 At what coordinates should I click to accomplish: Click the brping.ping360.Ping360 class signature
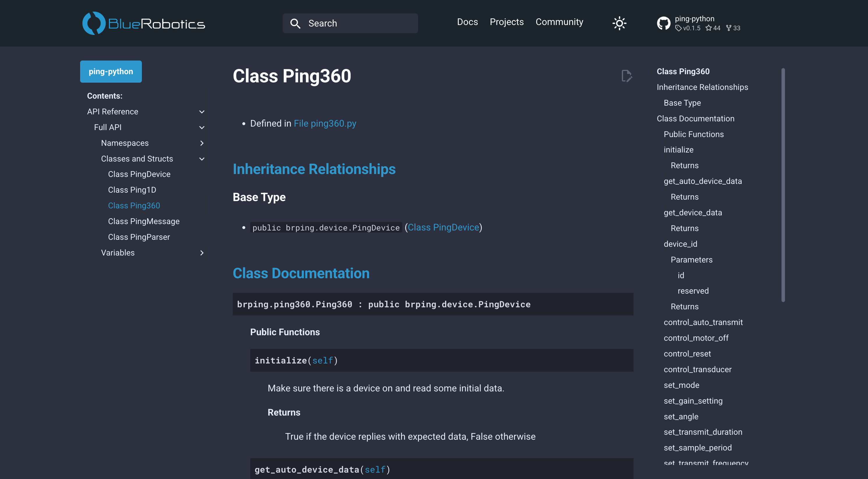[433, 304]
